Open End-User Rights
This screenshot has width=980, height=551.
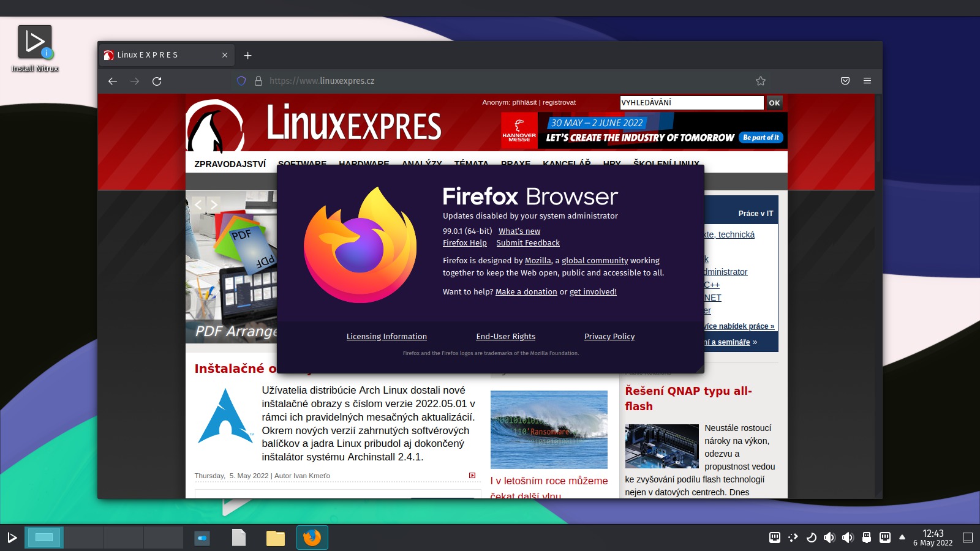(506, 337)
